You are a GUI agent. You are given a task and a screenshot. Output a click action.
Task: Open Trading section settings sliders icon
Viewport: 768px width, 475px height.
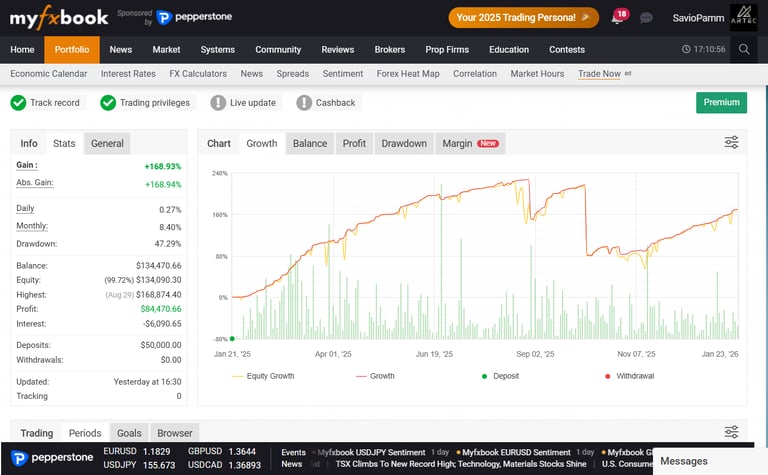click(731, 432)
